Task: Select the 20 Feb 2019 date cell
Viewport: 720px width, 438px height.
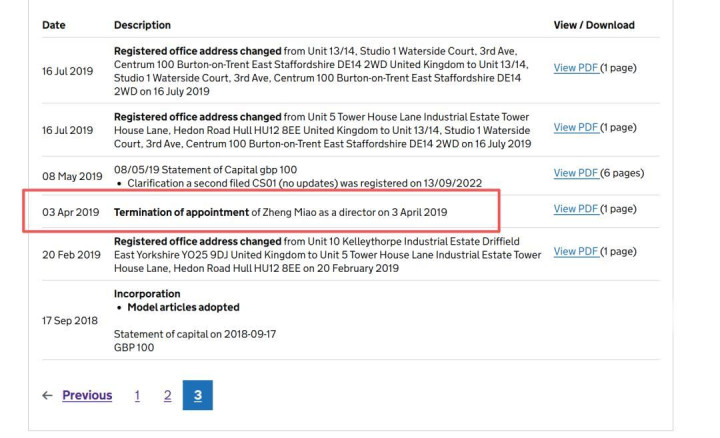Action: pos(71,255)
